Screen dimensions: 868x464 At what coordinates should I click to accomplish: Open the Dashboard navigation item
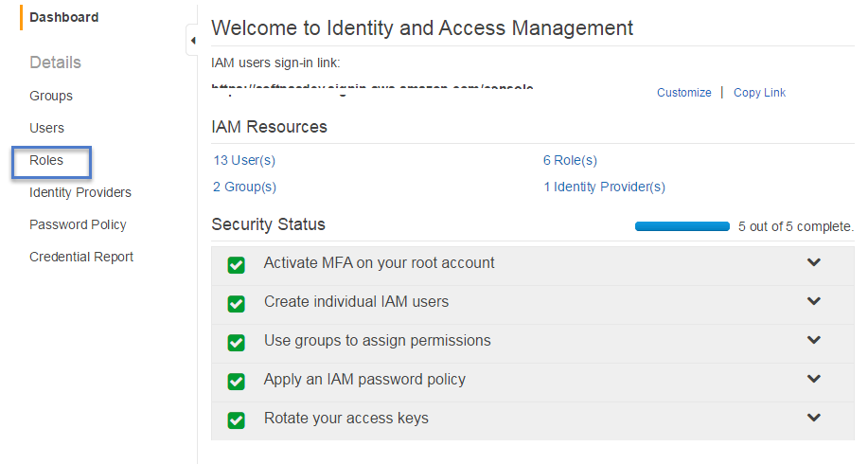pos(64,17)
